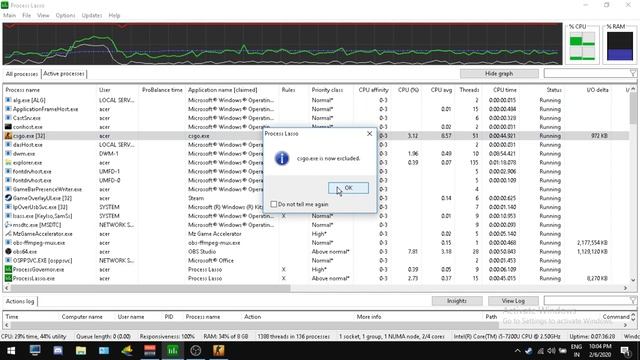The image size is (640, 360).
Task: Sort by CPU (%) column header
Action: coord(409,90)
